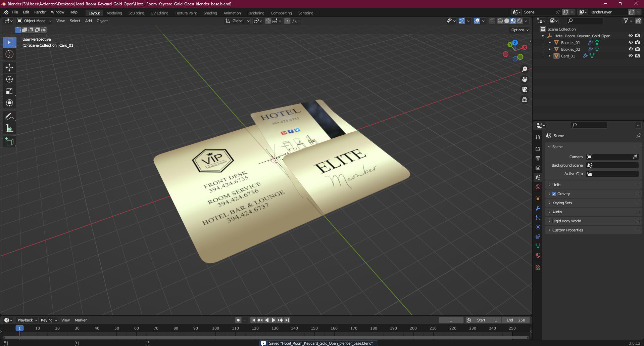Viewport: 644px width, 346px height.
Task: Disable Booklet_01 in renders
Action: (x=637, y=42)
